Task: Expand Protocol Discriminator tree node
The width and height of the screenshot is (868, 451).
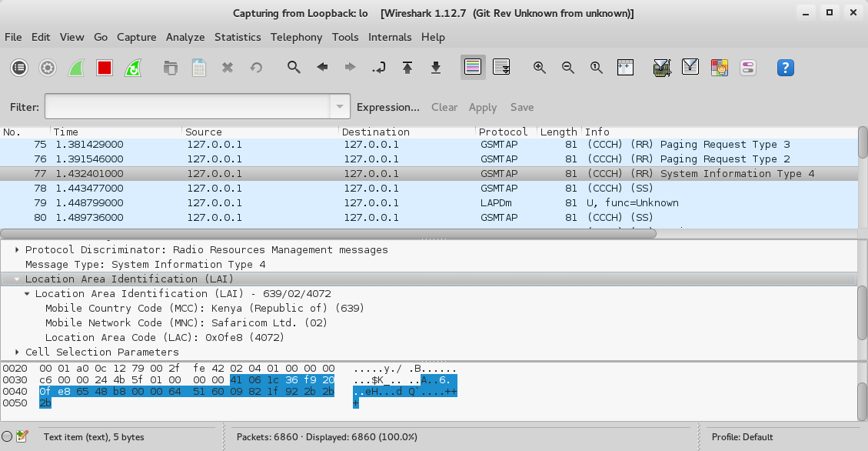Action: coord(17,250)
